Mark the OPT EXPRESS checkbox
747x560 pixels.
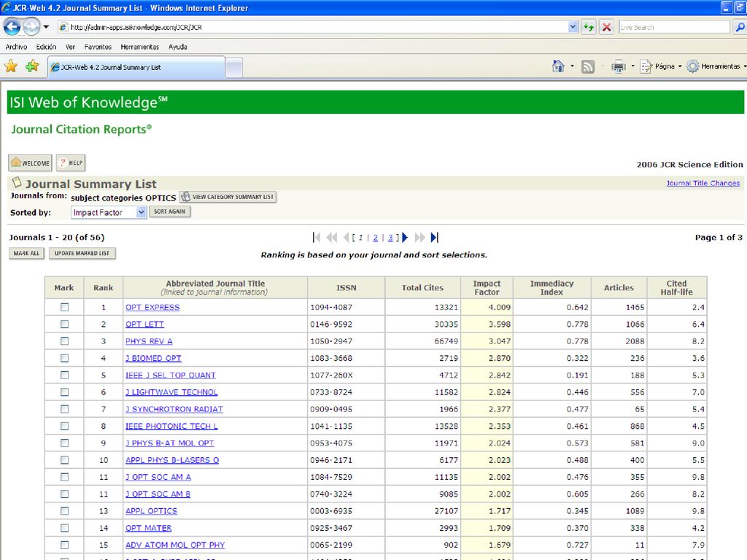[x=64, y=307]
